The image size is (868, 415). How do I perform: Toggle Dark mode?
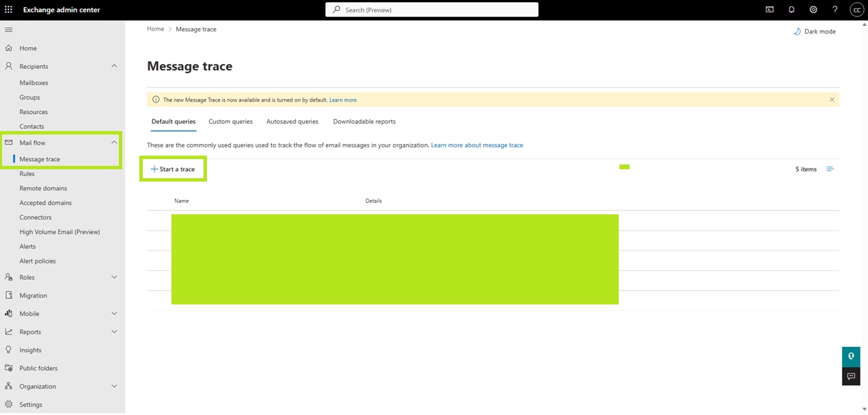point(814,31)
